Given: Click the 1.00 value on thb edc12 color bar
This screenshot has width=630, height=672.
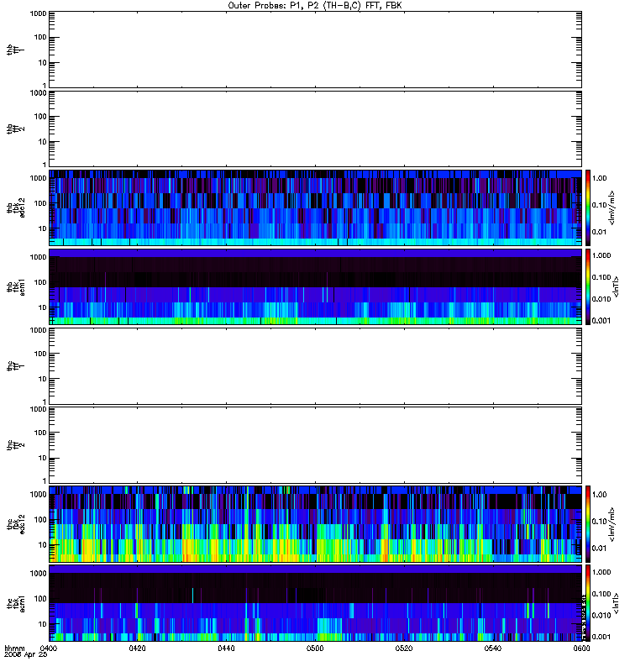Looking at the screenshot, I should pos(600,178).
